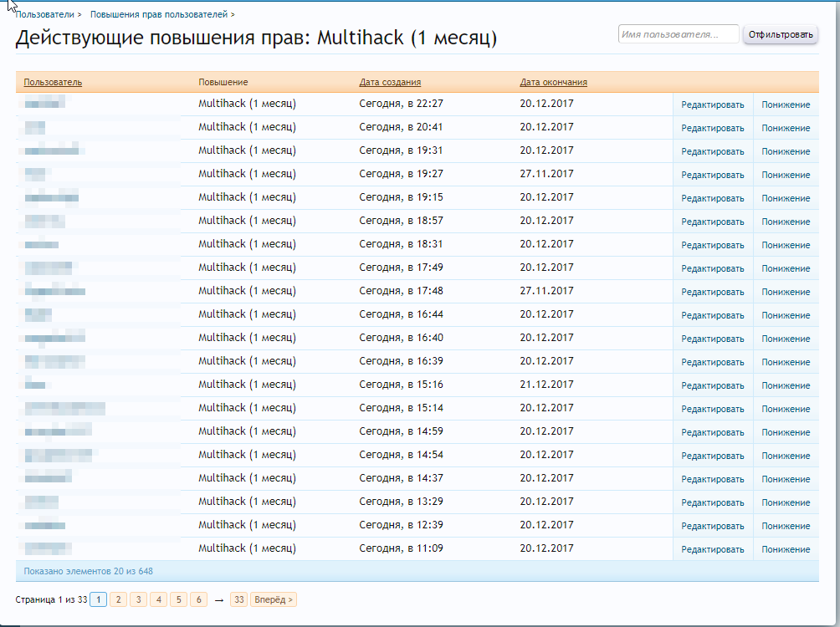Sort by Дата окончания column header

(553, 83)
